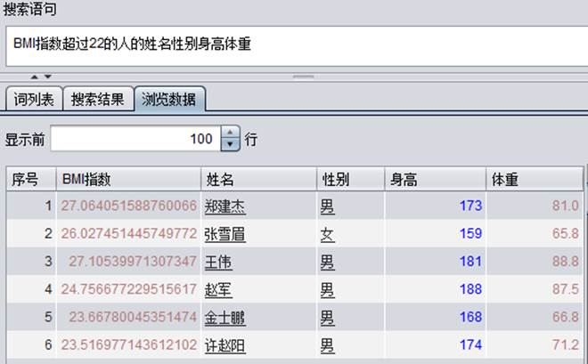This screenshot has width=588, height=364.
Task: Focus the 显示前 row count field
Action: pos(134,140)
